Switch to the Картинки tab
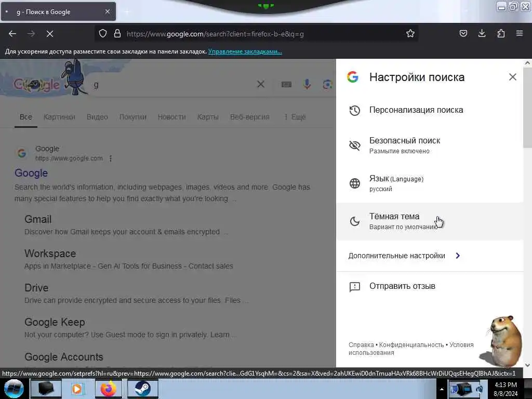Screen dimensions: 532x399 59,117
